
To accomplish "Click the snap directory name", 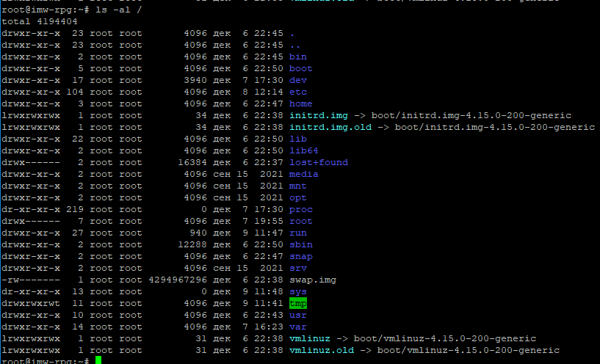I will coord(300,256).
